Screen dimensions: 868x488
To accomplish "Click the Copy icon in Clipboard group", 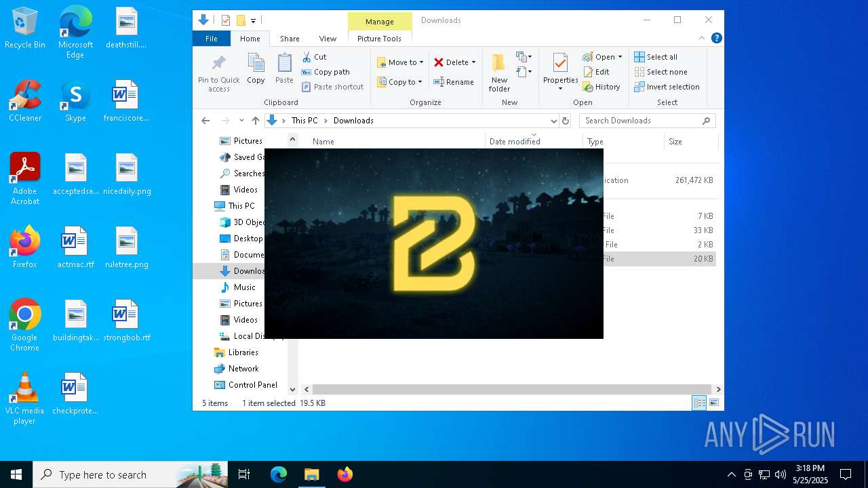I will point(256,69).
